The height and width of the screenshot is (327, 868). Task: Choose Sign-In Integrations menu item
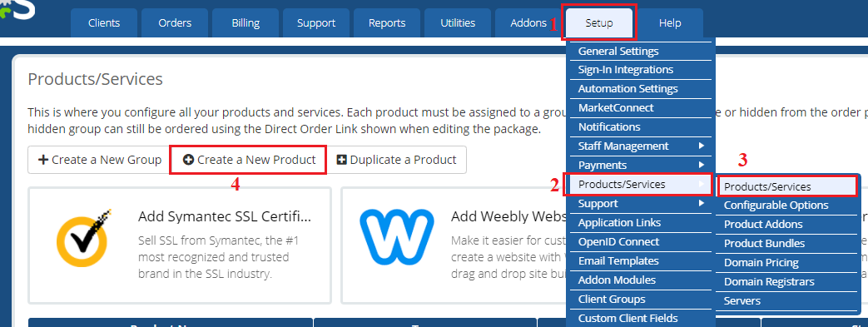641,70
